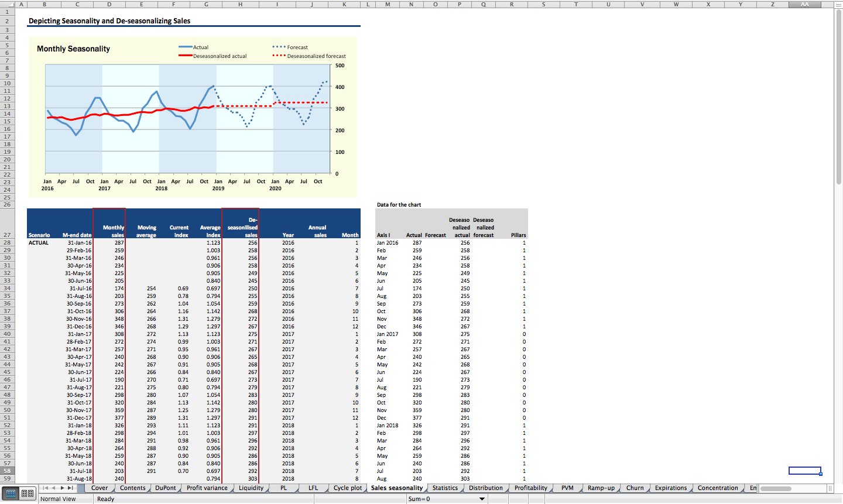Open the Liquidity sheet tab
Image resolution: width=843 pixels, height=504 pixels.
coord(251,488)
